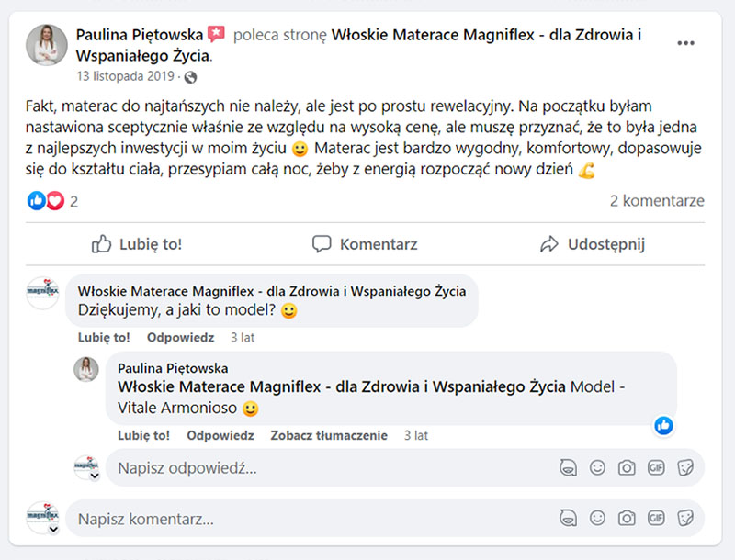Click the avatar sticker icon in comment field
Screen dimensions: 735x560
click(x=568, y=518)
